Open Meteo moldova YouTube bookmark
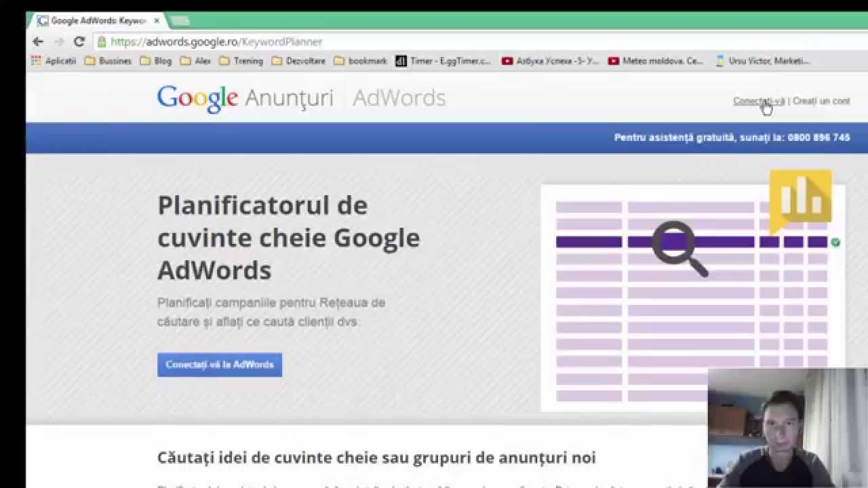Viewport: 868px width, 488px height. tap(656, 61)
